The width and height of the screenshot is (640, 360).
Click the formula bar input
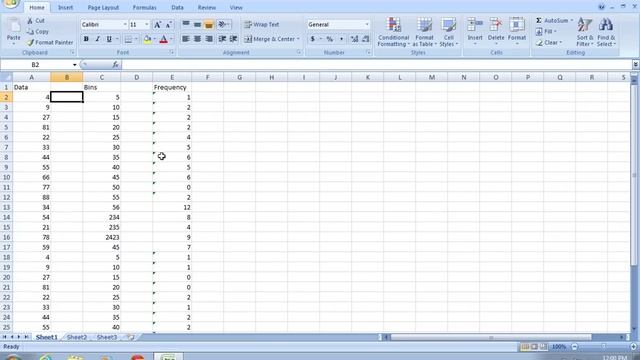[x=377, y=65]
